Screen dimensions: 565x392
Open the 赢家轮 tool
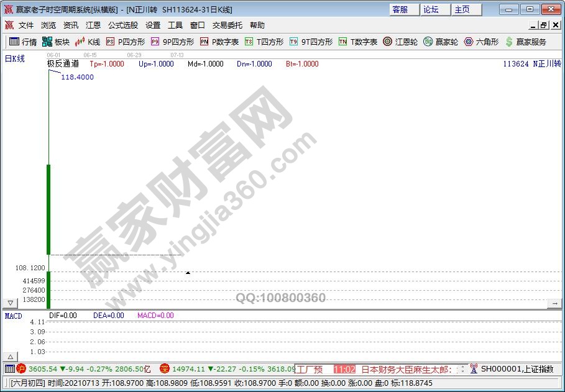click(440, 42)
